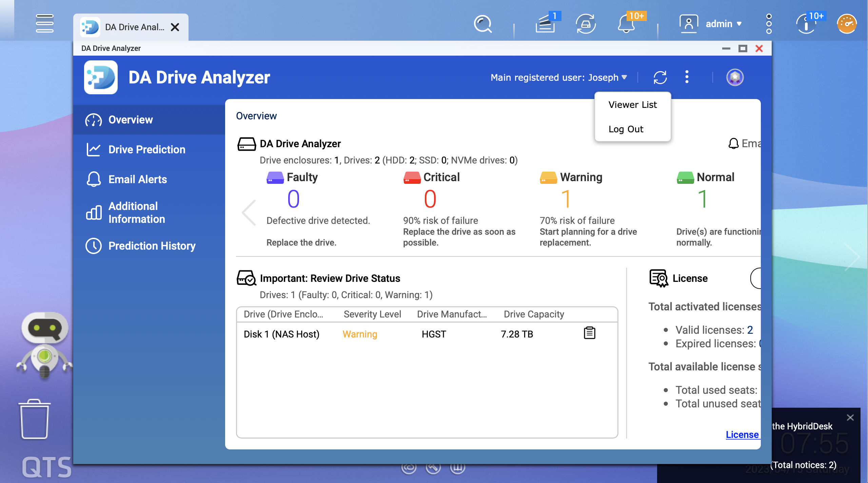Click the 7.28 TB capacity cell
Image resolution: width=868 pixels, height=483 pixels.
(517, 334)
